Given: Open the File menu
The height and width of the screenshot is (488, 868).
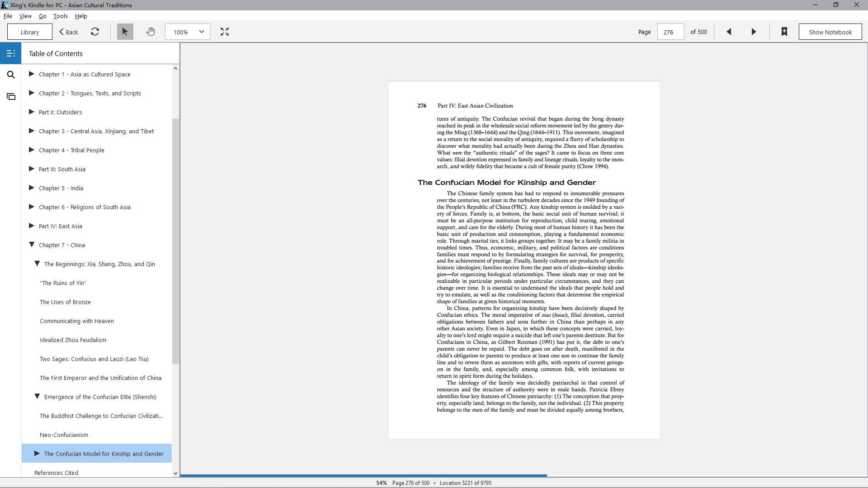Looking at the screenshot, I should coord(8,16).
